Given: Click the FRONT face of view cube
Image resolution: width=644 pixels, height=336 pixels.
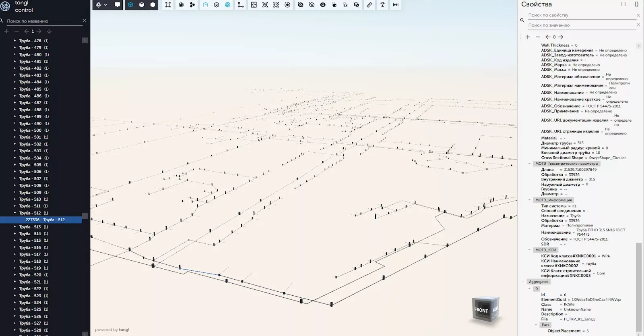Looking at the screenshot, I should (x=481, y=310).
